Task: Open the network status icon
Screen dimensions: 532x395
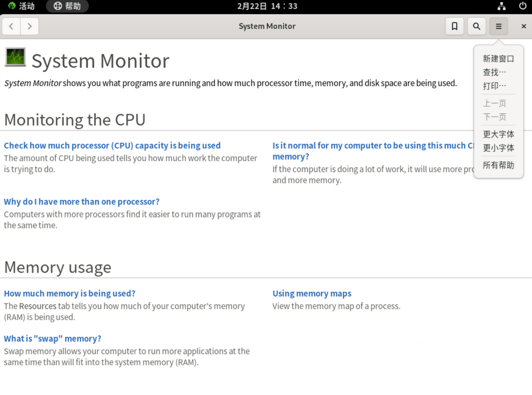Action: click(x=501, y=6)
